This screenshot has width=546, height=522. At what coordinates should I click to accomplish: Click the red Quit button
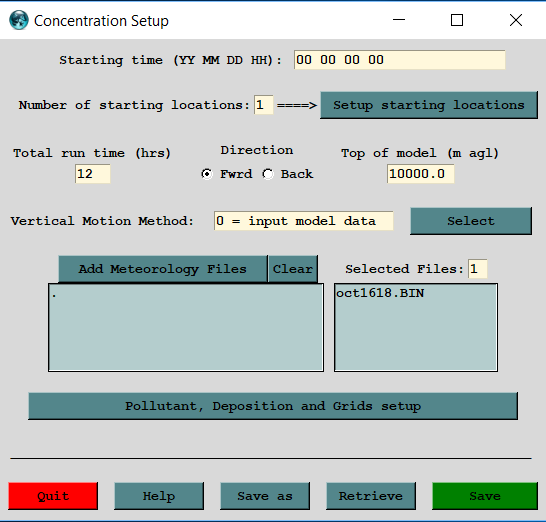click(53, 496)
